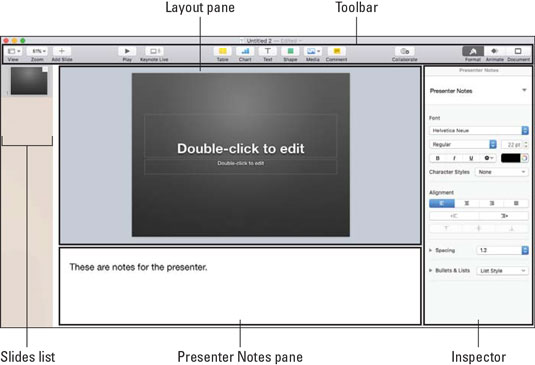Screen dimensions: 535x365
Task: Click the black text color swatch
Action: coord(510,158)
